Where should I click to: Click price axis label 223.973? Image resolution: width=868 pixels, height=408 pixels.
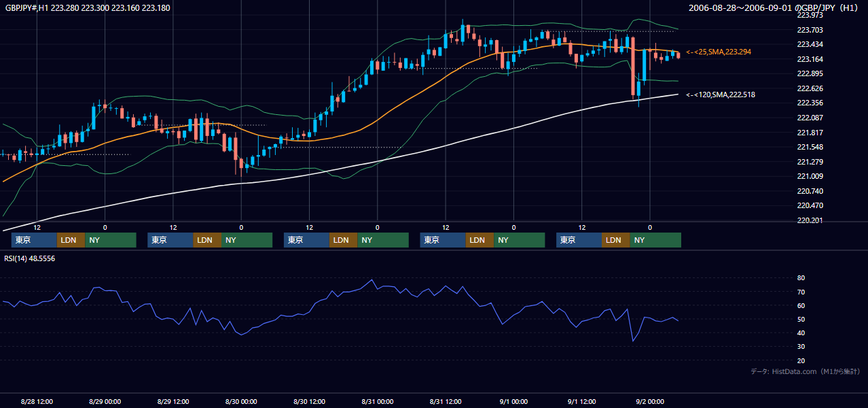(x=809, y=15)
